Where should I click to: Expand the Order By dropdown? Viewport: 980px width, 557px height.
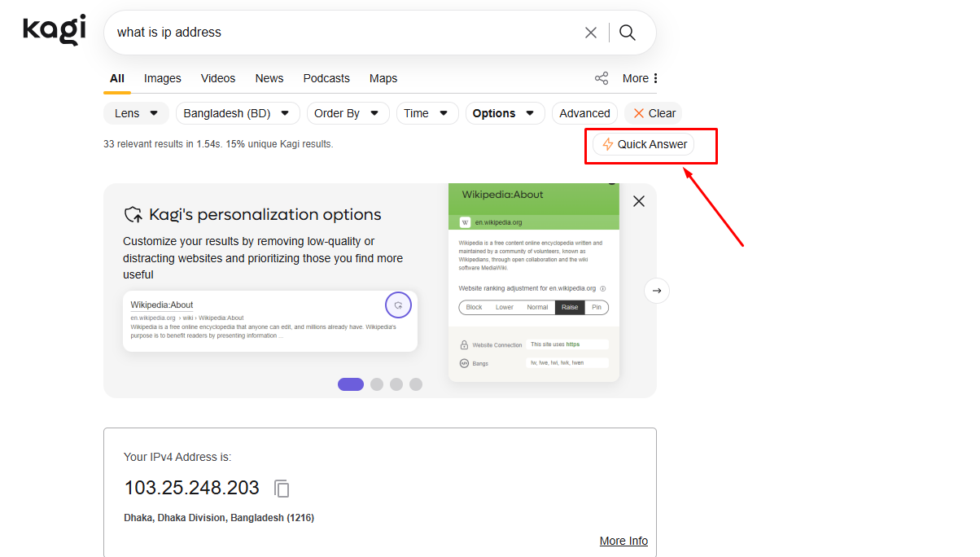(x=348, y=113)
